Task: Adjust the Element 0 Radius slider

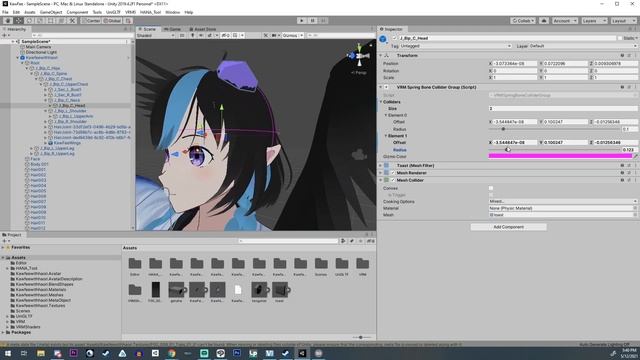Action: point(554,129)
